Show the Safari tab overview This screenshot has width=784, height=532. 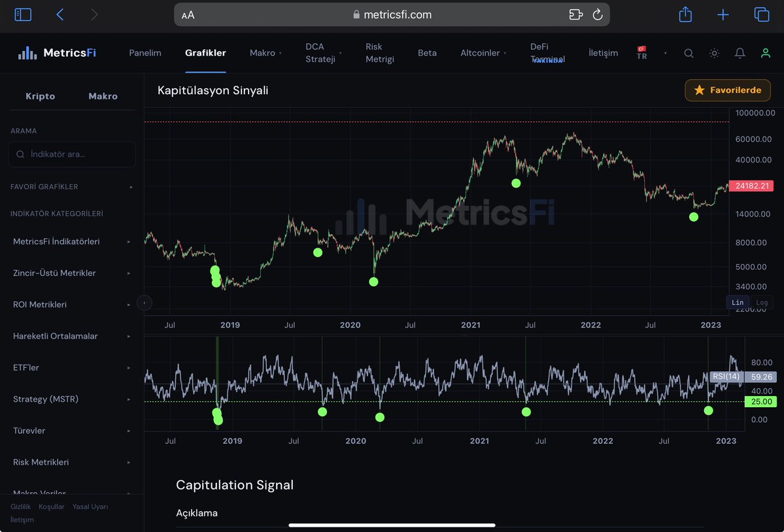762,14
